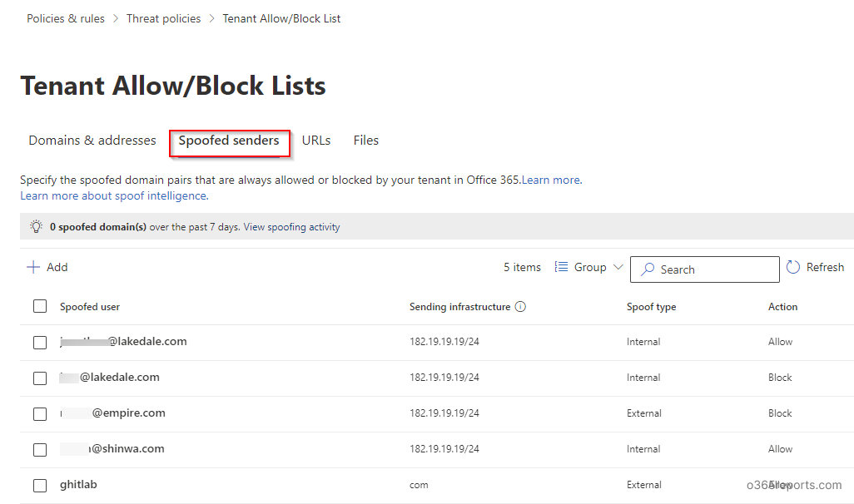
Task: Check the first @lakedale.com row with Allow action
Action: [x=40, y=343]
